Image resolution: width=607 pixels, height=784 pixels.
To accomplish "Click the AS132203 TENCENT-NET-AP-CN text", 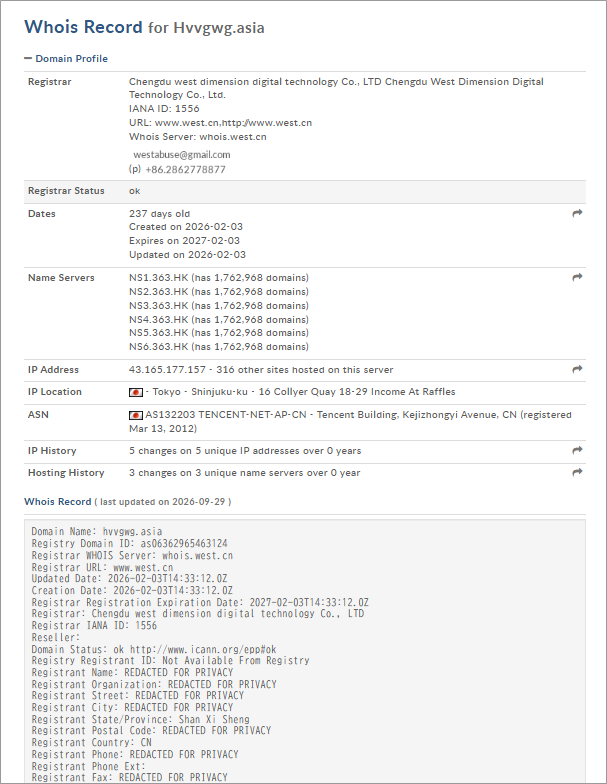I will [x=226, y=414].
